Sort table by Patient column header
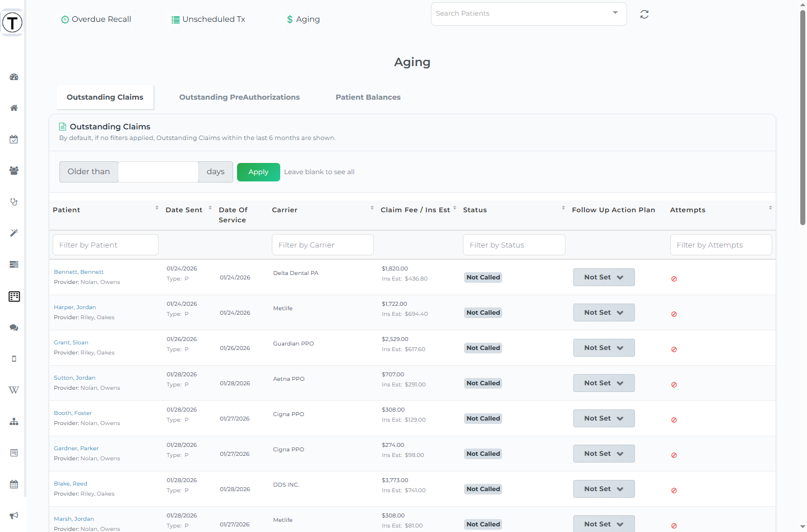 (x=105, y=210)
